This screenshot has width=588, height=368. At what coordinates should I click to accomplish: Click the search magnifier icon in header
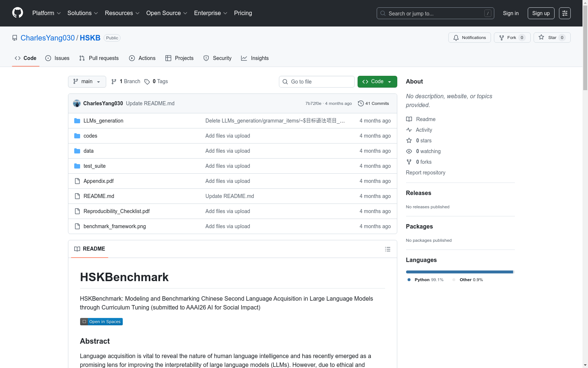(383, 13)
